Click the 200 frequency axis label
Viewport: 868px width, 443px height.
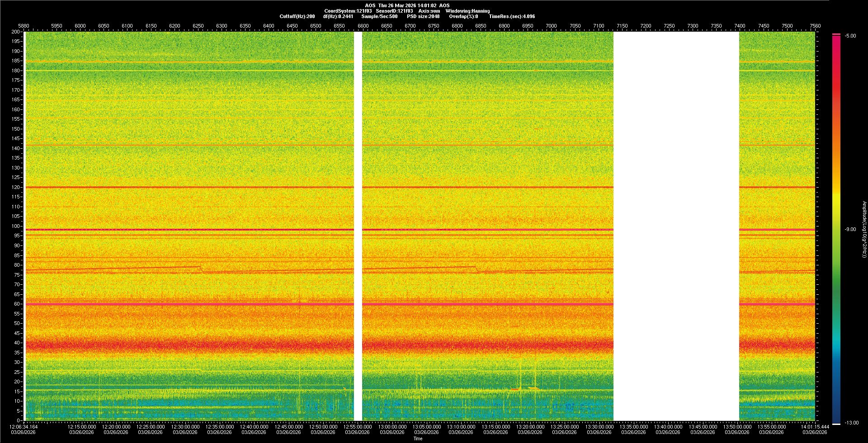(x=15, y=32)
